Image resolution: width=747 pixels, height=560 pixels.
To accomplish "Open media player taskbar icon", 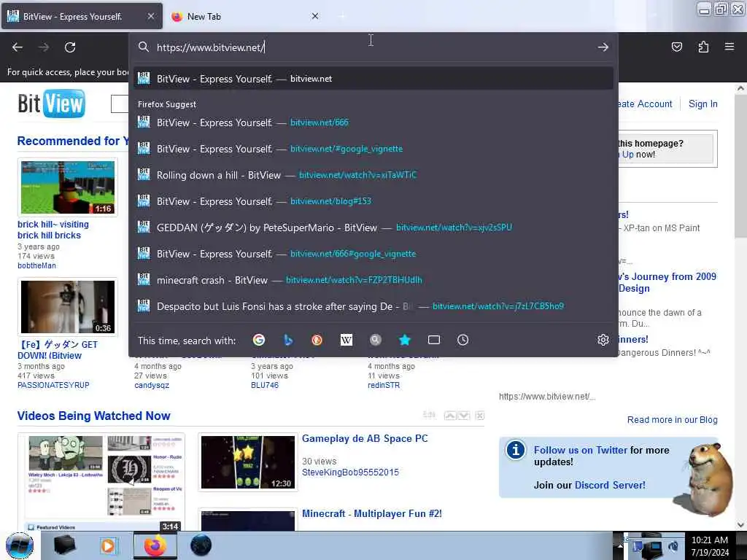I will pyautogui.click(x=109, y=545).
